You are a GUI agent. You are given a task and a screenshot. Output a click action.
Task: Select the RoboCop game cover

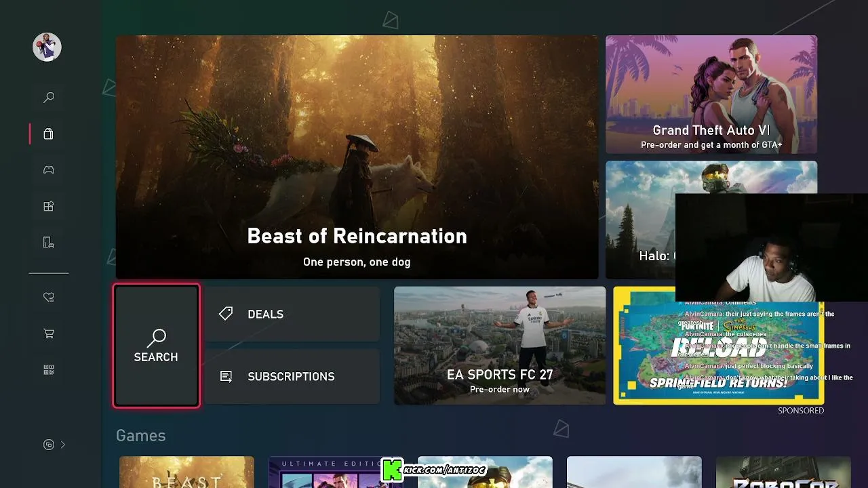coord(783,472)
